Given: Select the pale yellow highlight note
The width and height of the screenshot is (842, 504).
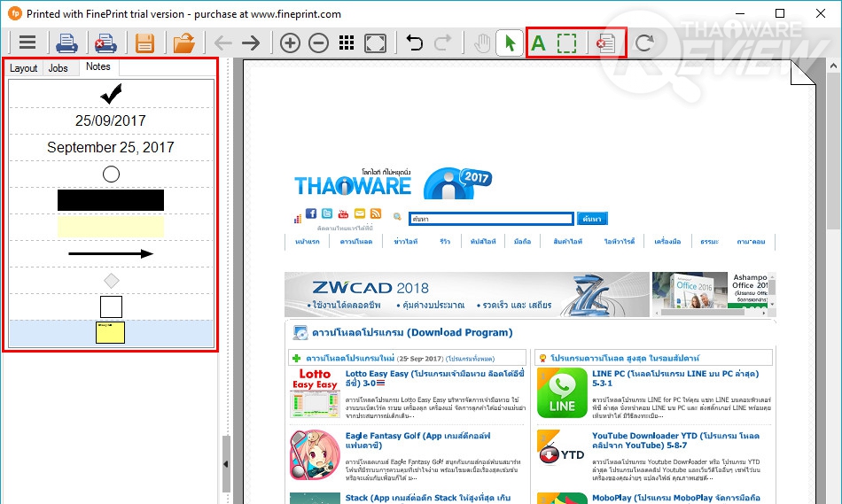Looking at the screenshot, I should (x=111, y=227).
